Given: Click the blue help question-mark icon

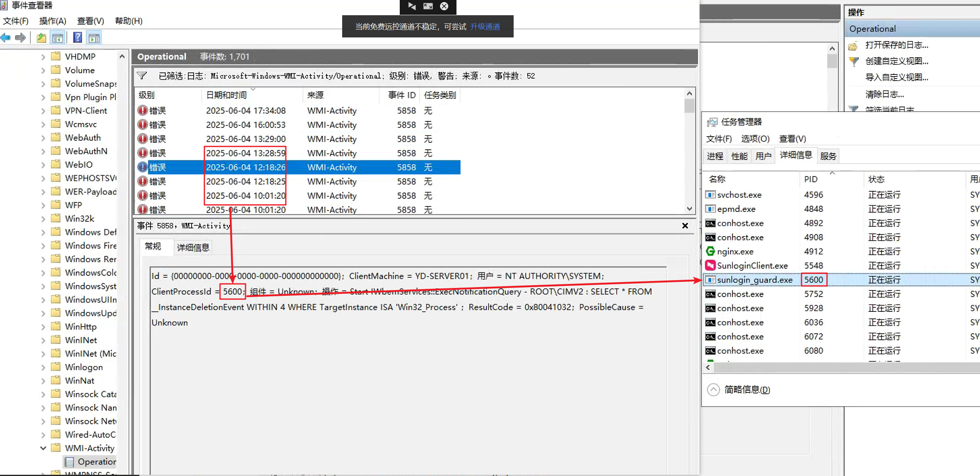Looking at the screenshot, I should (x=77, y=38).
